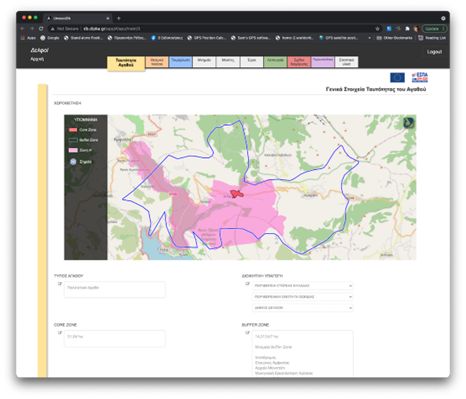Click the CORE ZONE text field
The width and height of the screenshot is (466, 399).
pos(115,338)
